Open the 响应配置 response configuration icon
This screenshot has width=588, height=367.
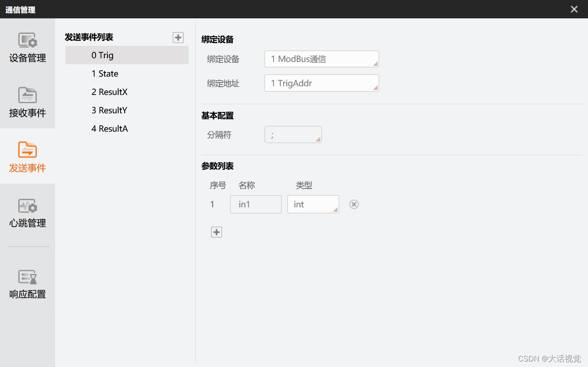click(x=28, y=277)
